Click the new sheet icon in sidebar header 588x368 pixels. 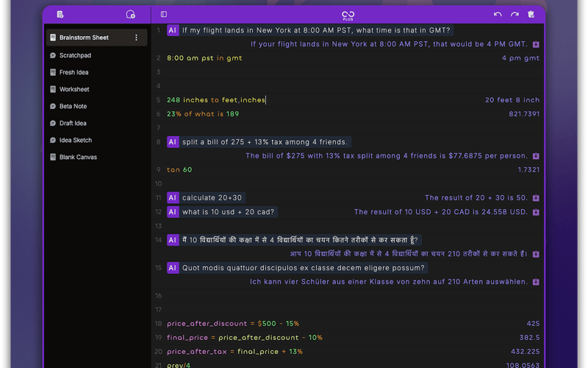60,14
